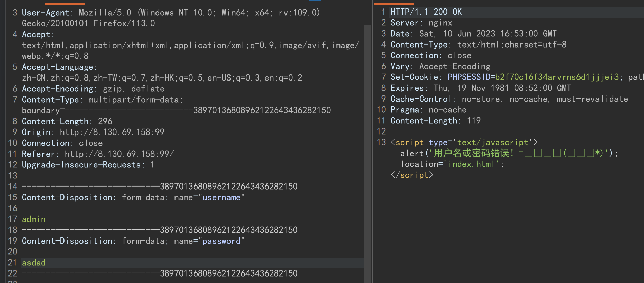Image resolution: width=644 pixels, height=283 pixels.
Task: Click the multipart boundary on line 18
Action: (x=160, y=230)
